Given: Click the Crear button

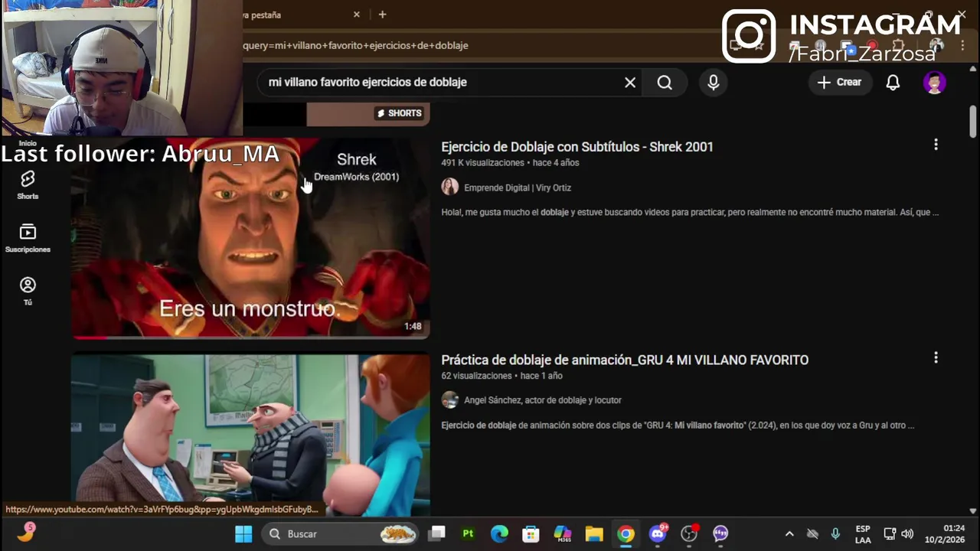Looking at the screenshot, I should (840, 83).
